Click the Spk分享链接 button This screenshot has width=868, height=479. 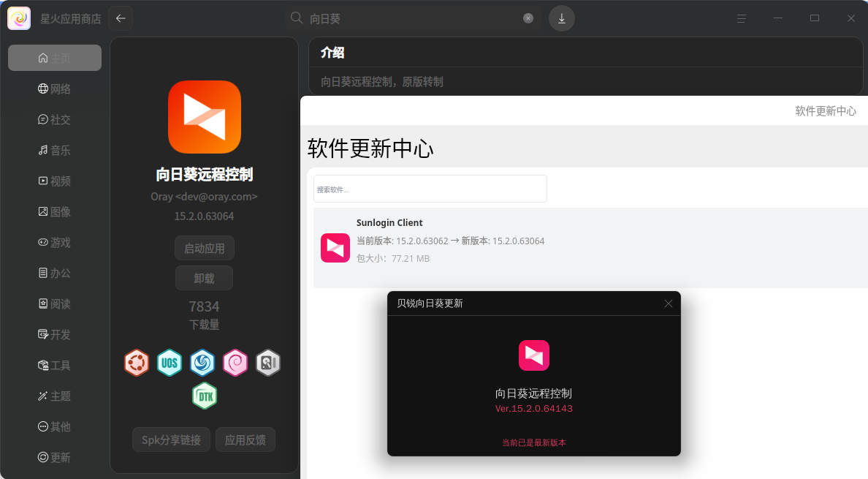point(171,440)
